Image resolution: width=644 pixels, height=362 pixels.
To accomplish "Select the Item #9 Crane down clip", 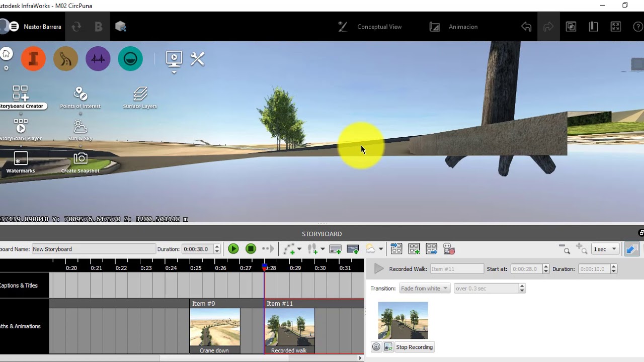I will 215,327.
